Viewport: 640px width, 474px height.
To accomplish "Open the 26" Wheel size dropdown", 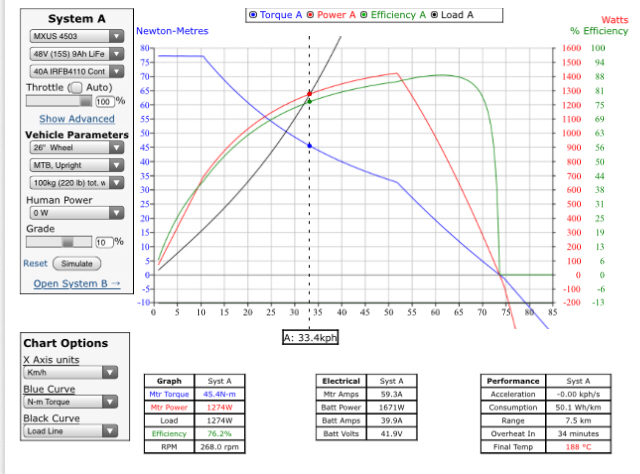I will click(x=75, y=147).
